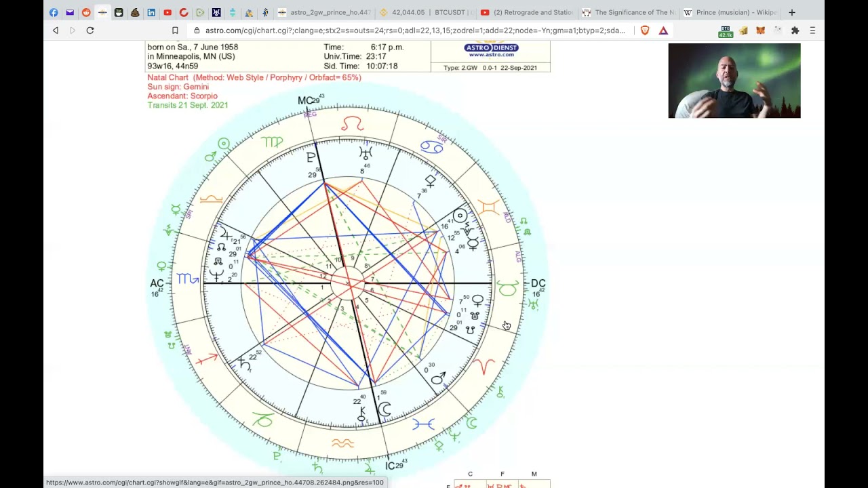
Task: Click 'Transits 21 Sept. 2021' text
Action: coord(188,105)
